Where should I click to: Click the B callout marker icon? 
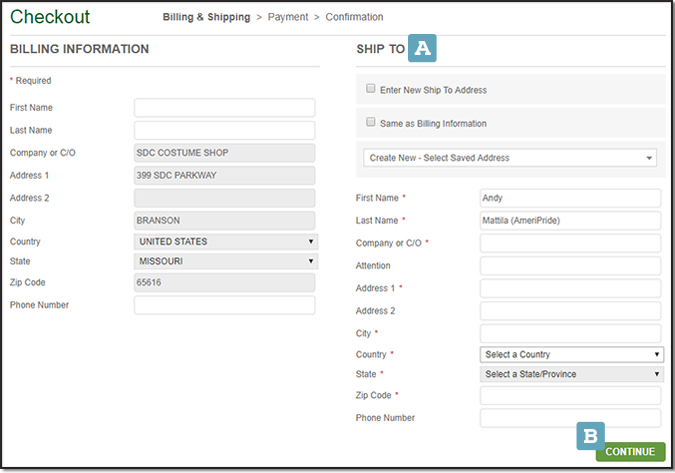[591, 436]
